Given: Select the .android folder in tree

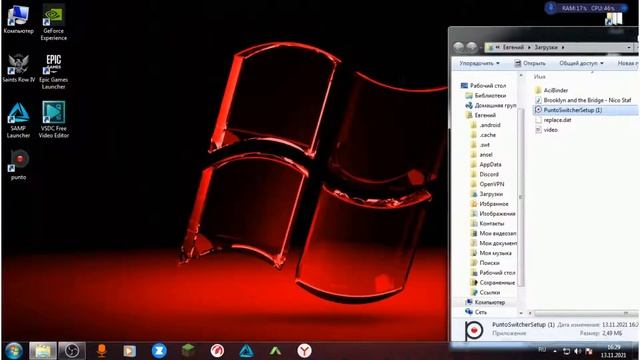Looking at the screenshot, I should pyautogui.click(x=485, y=125).
